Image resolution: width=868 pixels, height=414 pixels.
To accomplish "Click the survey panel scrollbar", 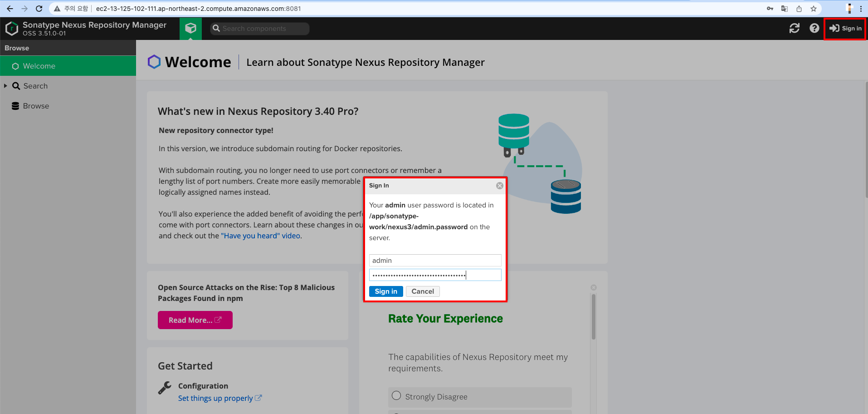I will (x=594, y=316).
